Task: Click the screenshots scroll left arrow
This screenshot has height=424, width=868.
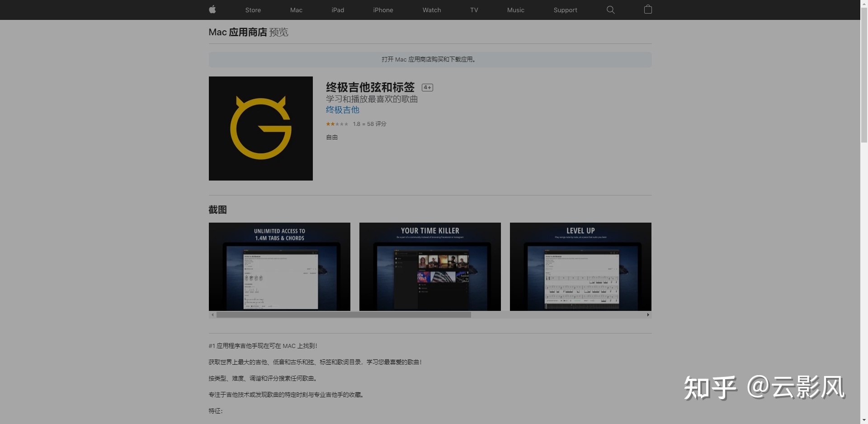Action: click(x=212, y=315)
